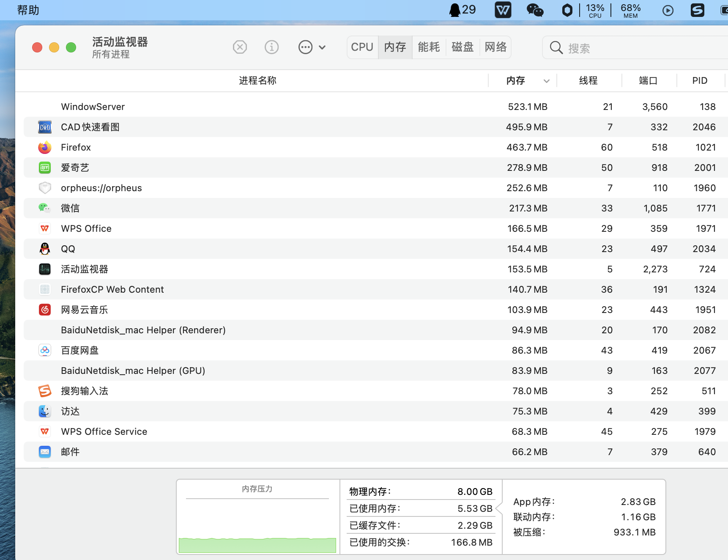Click the stop process X icon
This screenshot has height=560, width=728.
(x=240, y=47)
